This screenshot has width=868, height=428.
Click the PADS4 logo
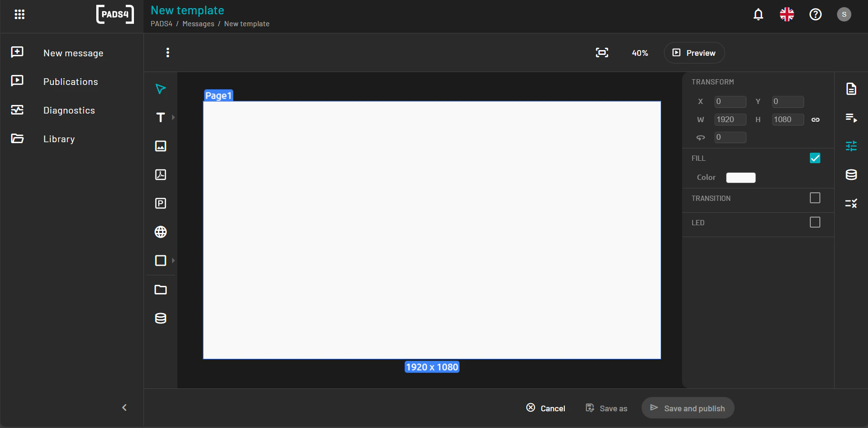click(x=115, y=14)
